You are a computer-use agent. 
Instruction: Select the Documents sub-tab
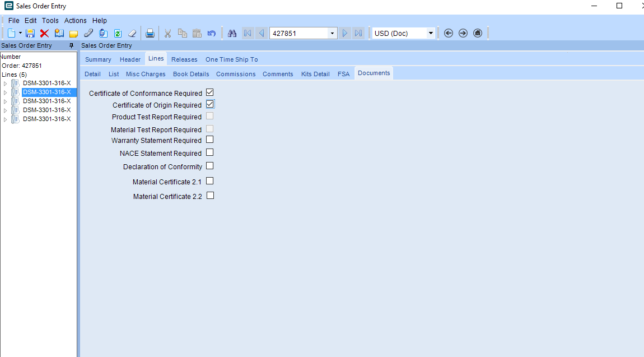[x=374, y=73]
